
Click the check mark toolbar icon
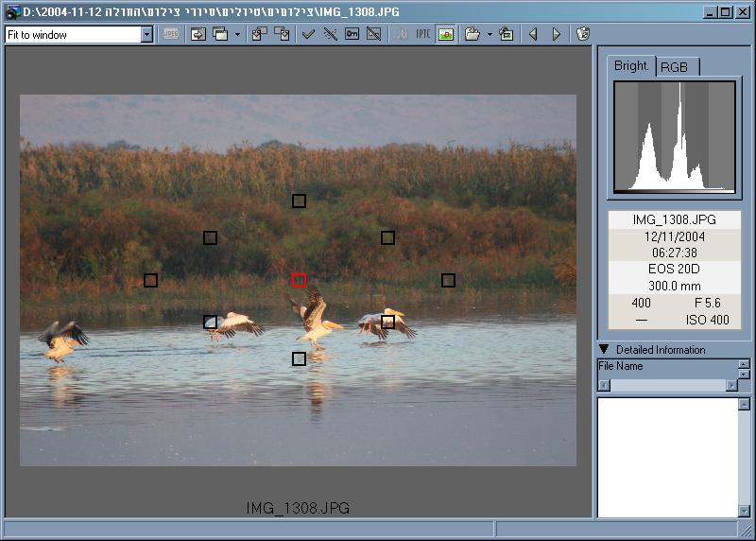[x=308, y=34]
